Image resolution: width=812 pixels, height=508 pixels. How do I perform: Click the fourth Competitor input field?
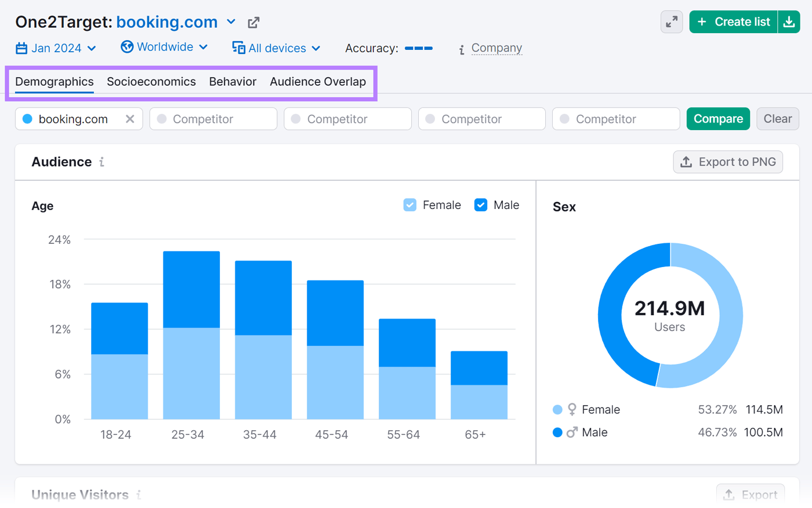click(617, 119)
